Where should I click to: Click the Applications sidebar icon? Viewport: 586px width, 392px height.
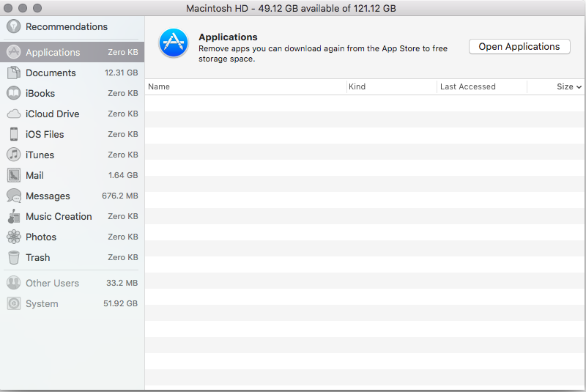coord(13,52)
